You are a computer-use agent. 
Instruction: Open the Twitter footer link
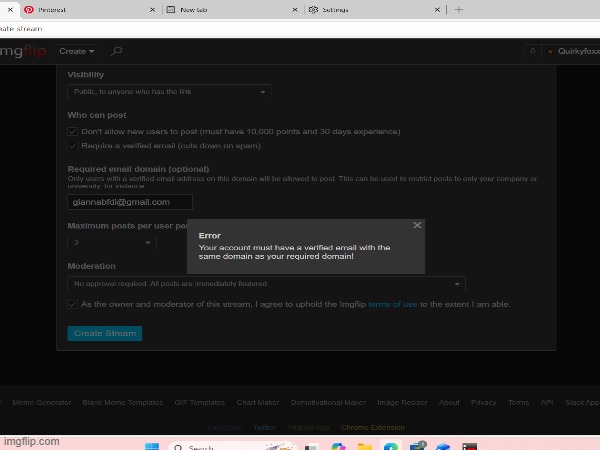264,427
